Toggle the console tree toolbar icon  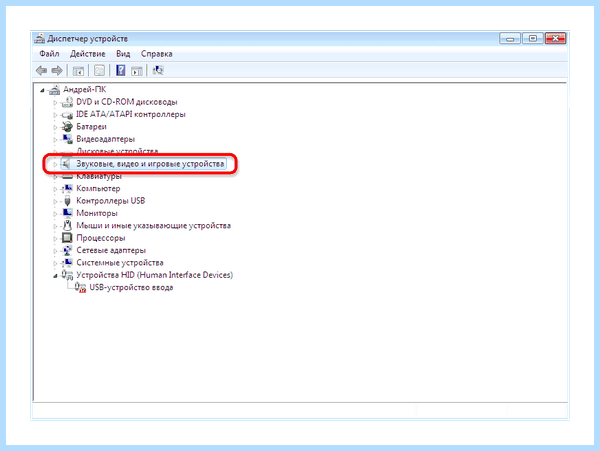click(x=78, y=71)
